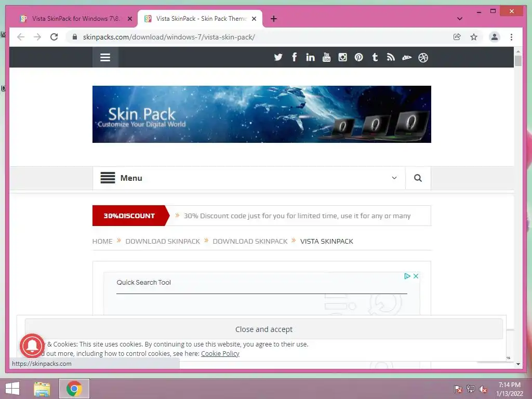Open the hamburger menu in dark top bar
This screenshot has height=399, width=532.
[105, 57]
